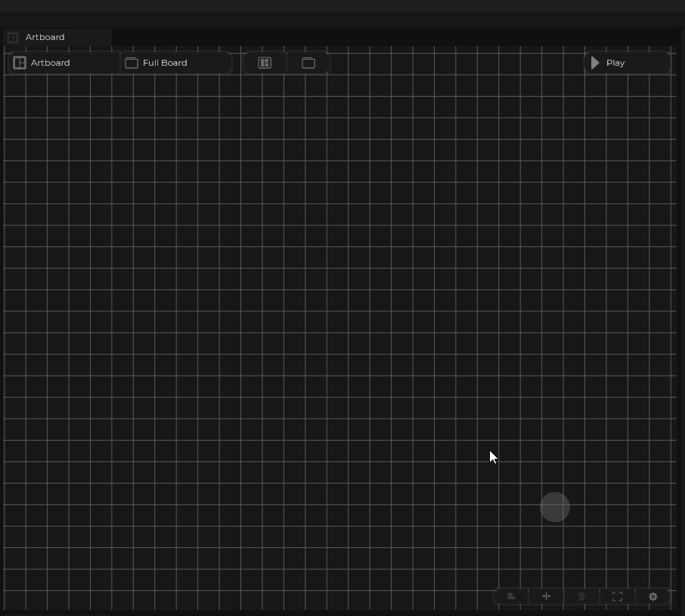The image size is (685, 616).
Task: Toggle the icon-only full board button
Action: [308, 63]
